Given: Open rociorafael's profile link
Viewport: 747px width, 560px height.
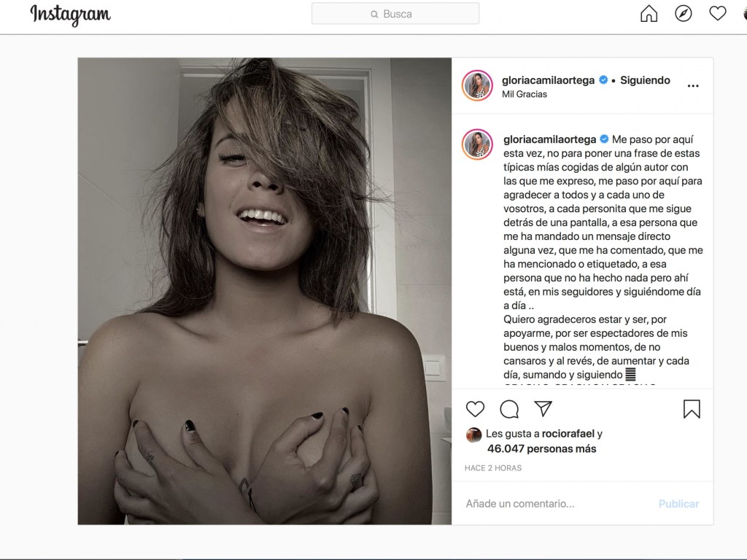Looking at the screenshot, I should (568, 434).
